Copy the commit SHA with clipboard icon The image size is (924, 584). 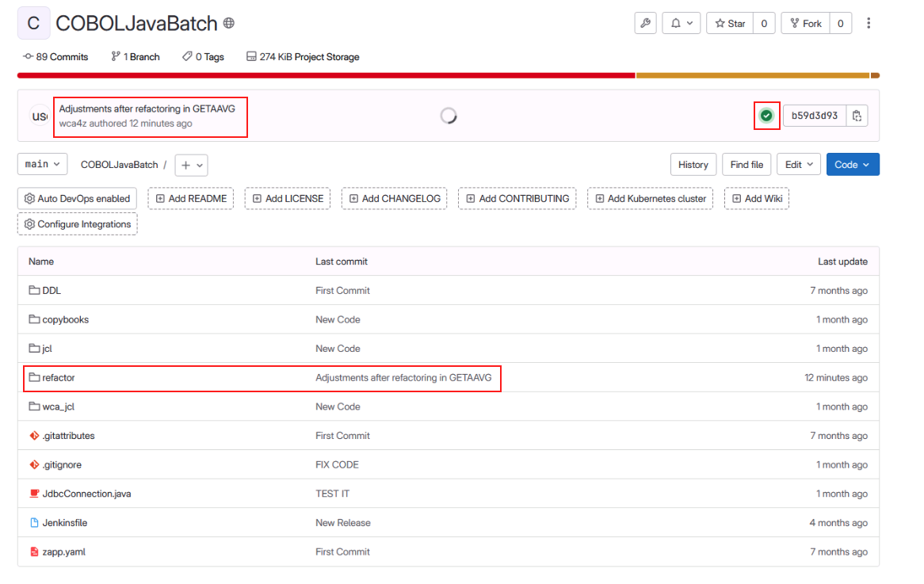coord(857,116)
